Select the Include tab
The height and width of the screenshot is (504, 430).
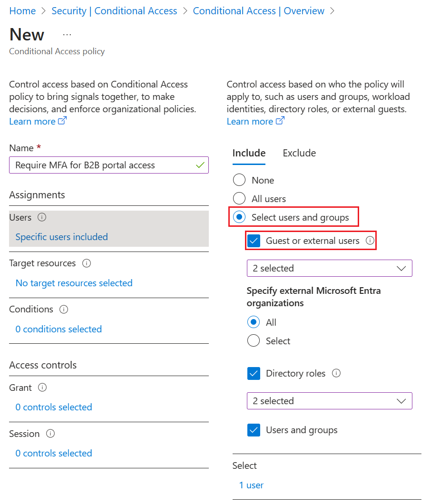[x=249, y=153]
